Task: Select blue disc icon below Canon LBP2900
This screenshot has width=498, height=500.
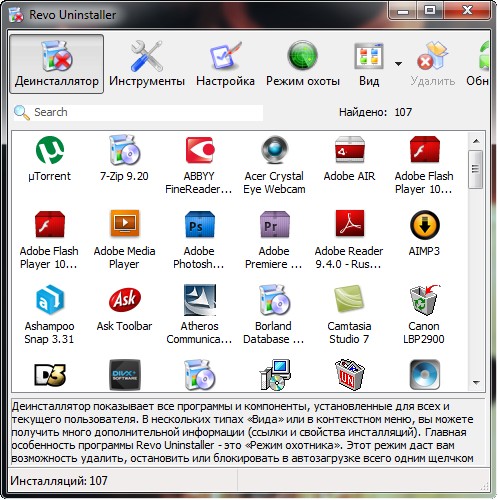Action: tap(424, 375)
